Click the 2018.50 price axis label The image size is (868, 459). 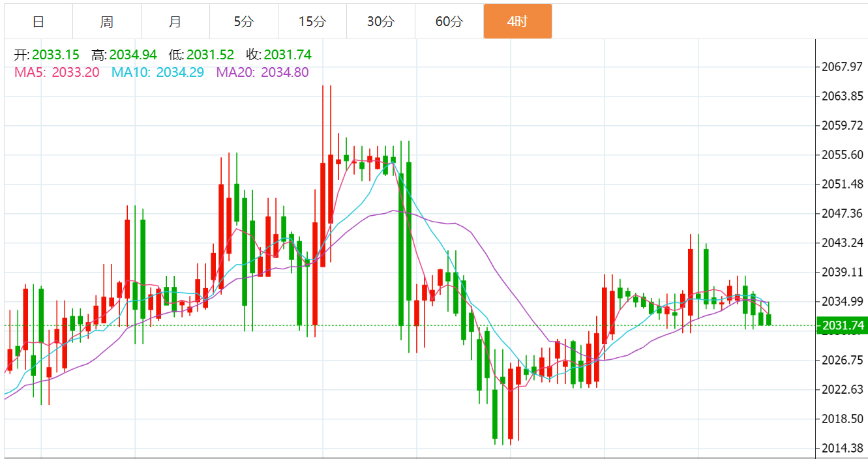[843, 419]
